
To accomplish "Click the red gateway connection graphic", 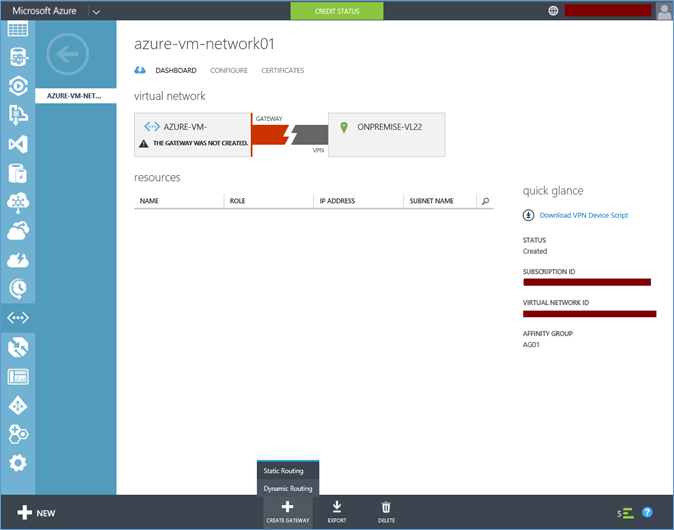I will (271, 135).
